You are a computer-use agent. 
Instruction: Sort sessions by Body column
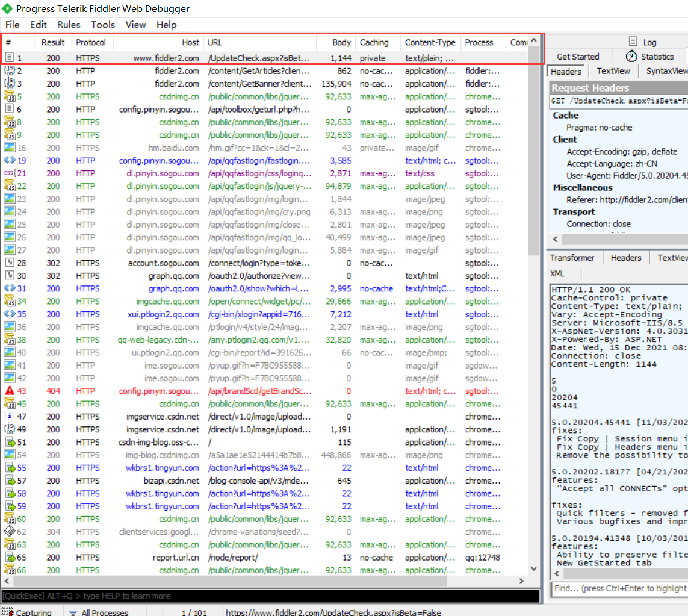[x=336, y=42]
